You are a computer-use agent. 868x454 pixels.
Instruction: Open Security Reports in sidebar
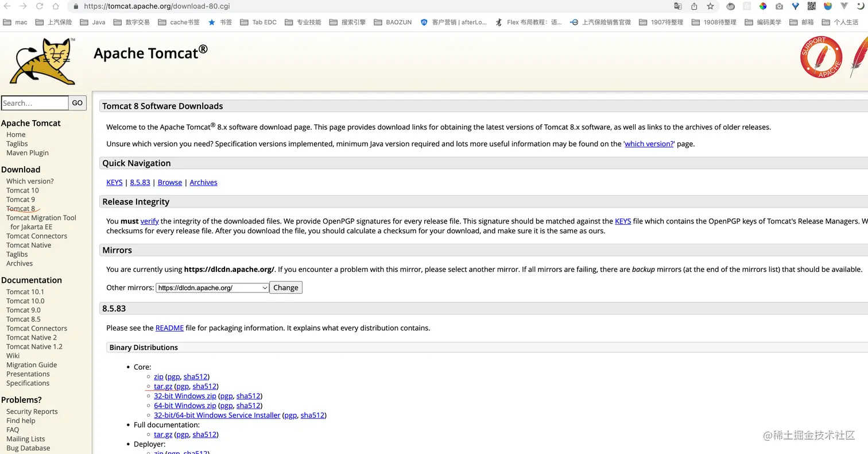click(x=32, y=411)
